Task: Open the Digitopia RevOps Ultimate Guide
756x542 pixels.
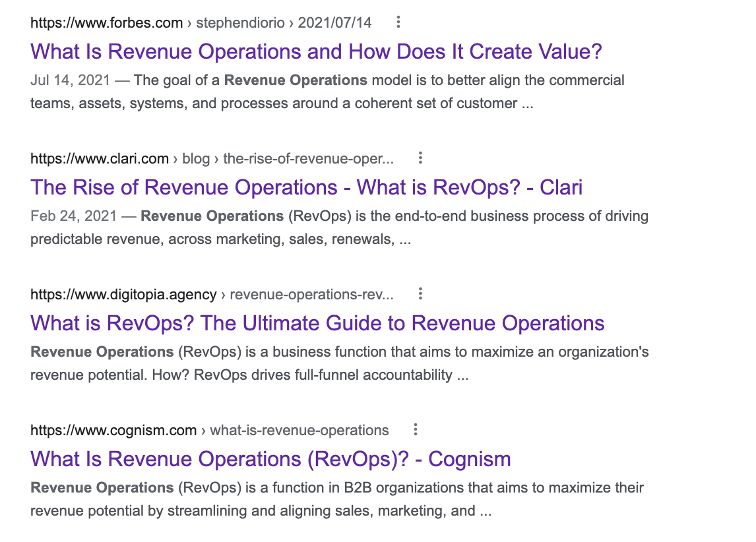Action: [x=317, y=323]
